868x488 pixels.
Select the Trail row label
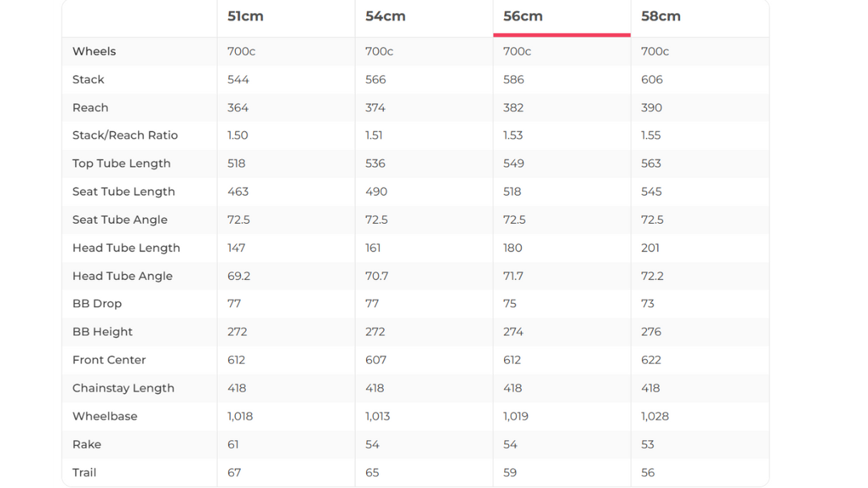[x=84, y=472]
